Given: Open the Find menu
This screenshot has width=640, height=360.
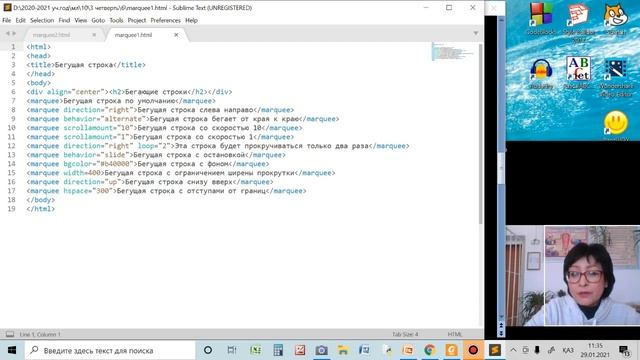Looking at the screenshot, I should (64, 20).
